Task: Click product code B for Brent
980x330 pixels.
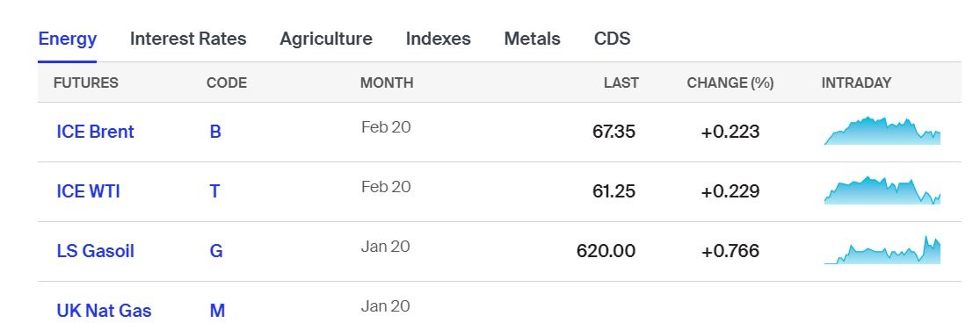Action: point(215,132)
